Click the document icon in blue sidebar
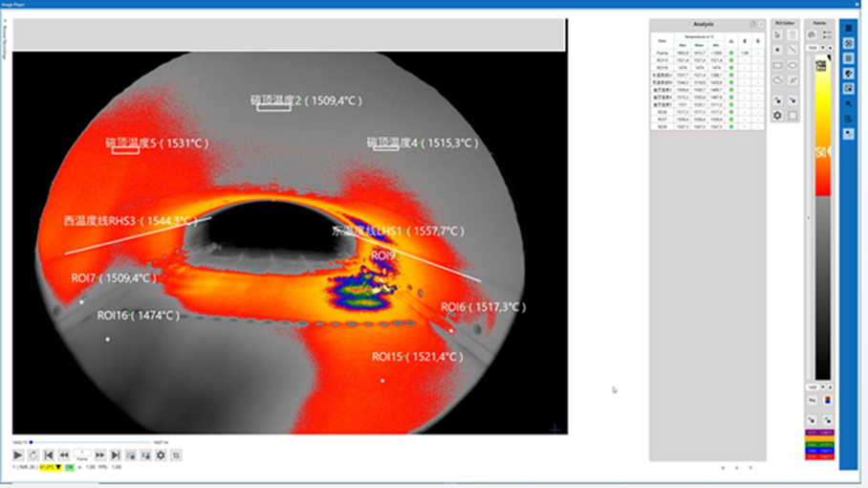Viewport: 868px width, 488px height. 849,119
